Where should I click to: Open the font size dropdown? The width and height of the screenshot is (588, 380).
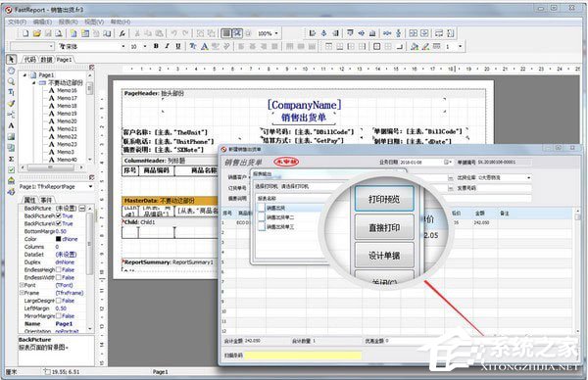(x=145, y=46)
